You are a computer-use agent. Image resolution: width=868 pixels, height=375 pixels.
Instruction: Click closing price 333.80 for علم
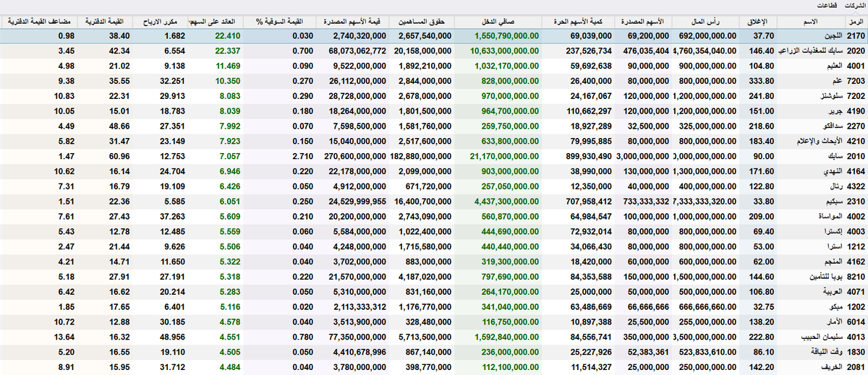coord(763,82)
